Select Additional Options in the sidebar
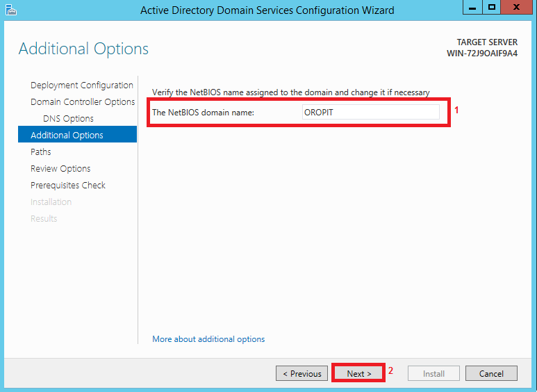The image size is (537, 392). (77, 135)
